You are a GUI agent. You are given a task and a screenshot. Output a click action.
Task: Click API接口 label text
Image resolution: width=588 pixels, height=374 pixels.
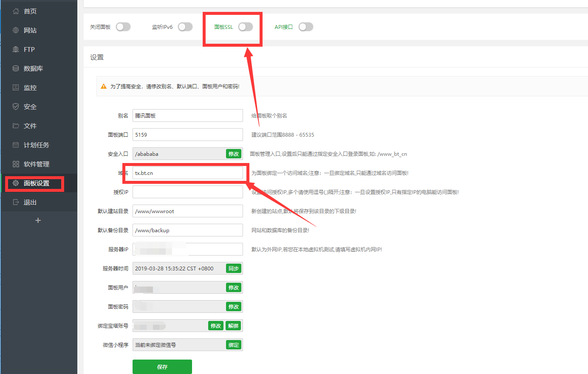[284, 27]
